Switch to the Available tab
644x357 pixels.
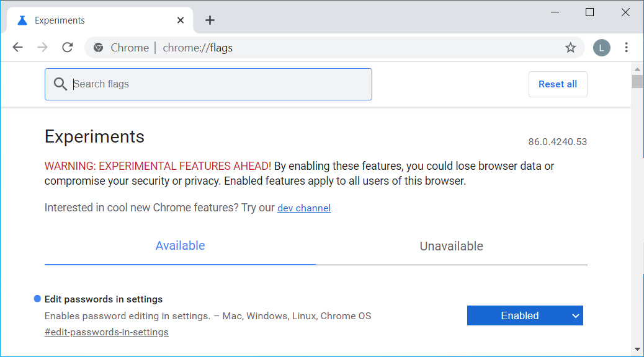click(180, 246)
